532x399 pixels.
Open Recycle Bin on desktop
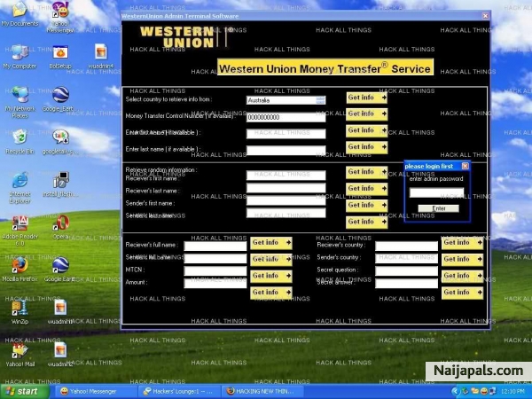click(20, 142)
